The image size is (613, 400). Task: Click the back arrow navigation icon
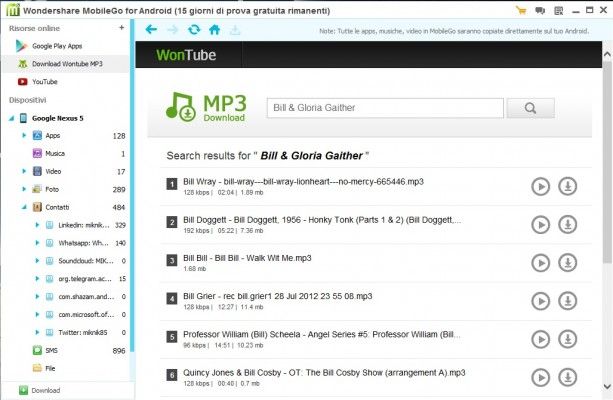[x=151, y=29]
